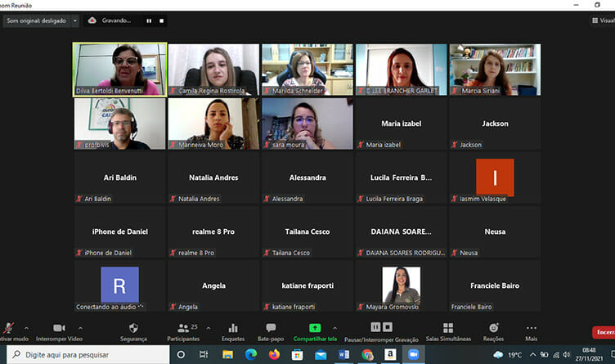
Task: Open the Reações reactions menu
Action: click(493, 330)
